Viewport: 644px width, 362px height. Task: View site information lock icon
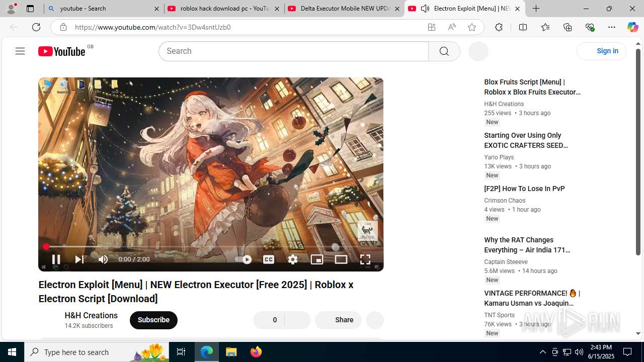tap(63, 27)
